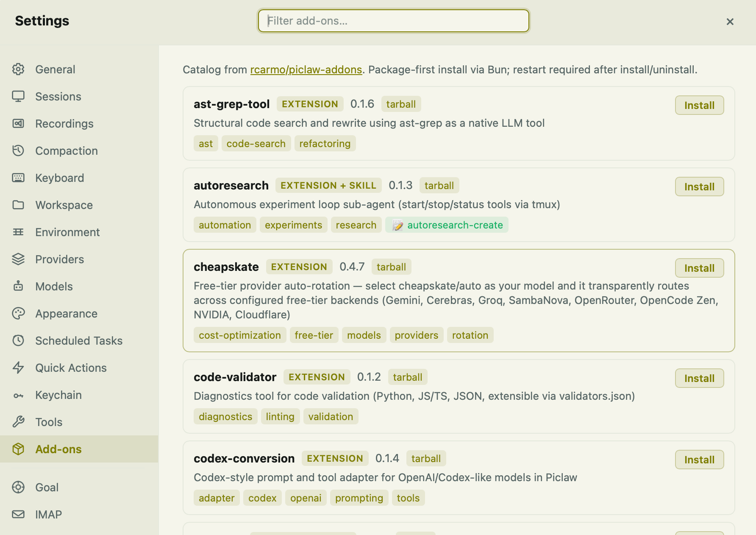Click the ast tag
The height and width of the screenshot is (535, 756).
tap(206, 143)
